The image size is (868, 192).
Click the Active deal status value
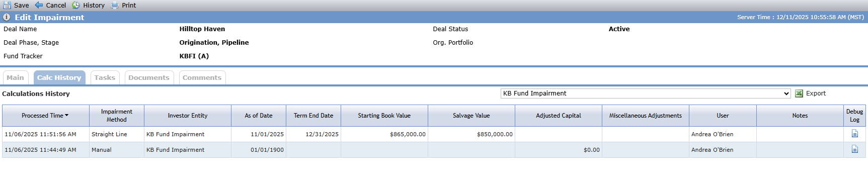pos(619,29)
